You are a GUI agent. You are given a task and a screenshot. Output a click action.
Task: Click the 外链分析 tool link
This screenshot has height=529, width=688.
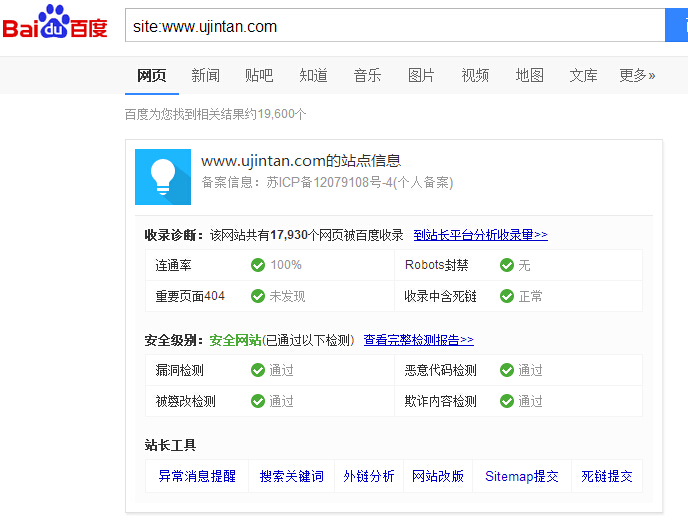369,476
